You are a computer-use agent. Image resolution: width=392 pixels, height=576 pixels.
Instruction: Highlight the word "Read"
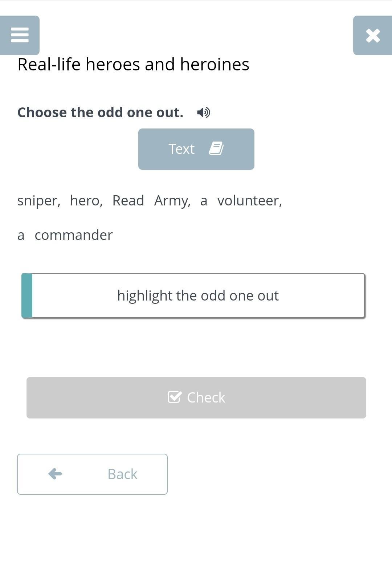(128, 201)
